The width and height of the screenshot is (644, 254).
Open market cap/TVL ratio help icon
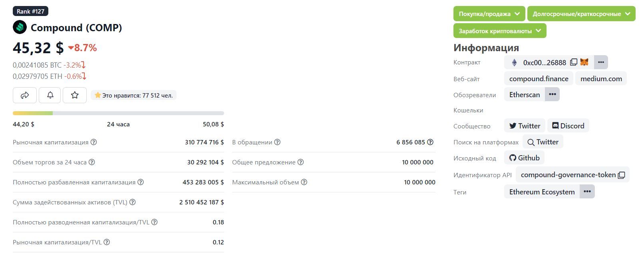107,242
